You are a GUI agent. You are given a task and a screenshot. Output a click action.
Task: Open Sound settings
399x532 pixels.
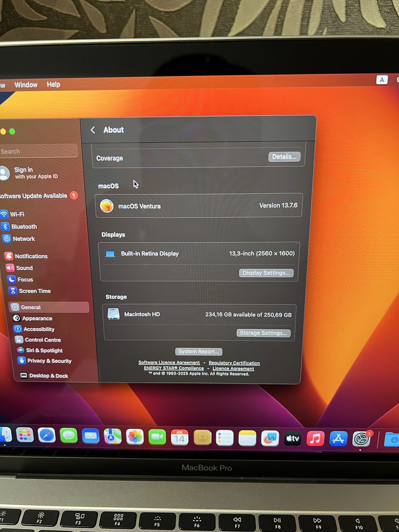(20, 268)
